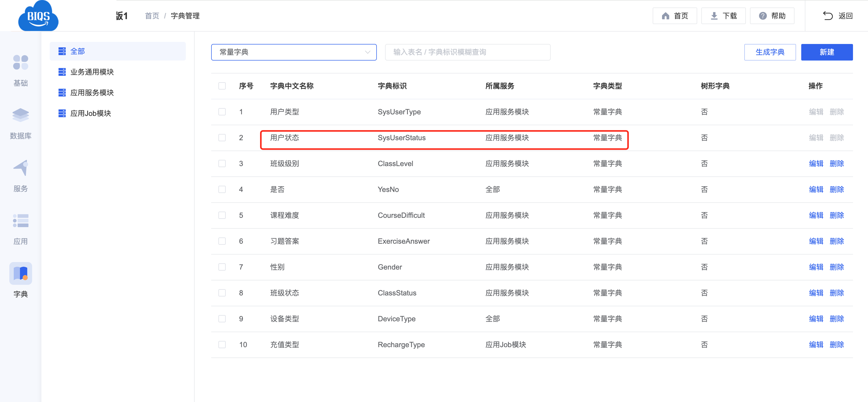The width and height of the screenshot is (868, 402).
Task: Click the list icon beside 全部
Action: (x=62, y=51)
